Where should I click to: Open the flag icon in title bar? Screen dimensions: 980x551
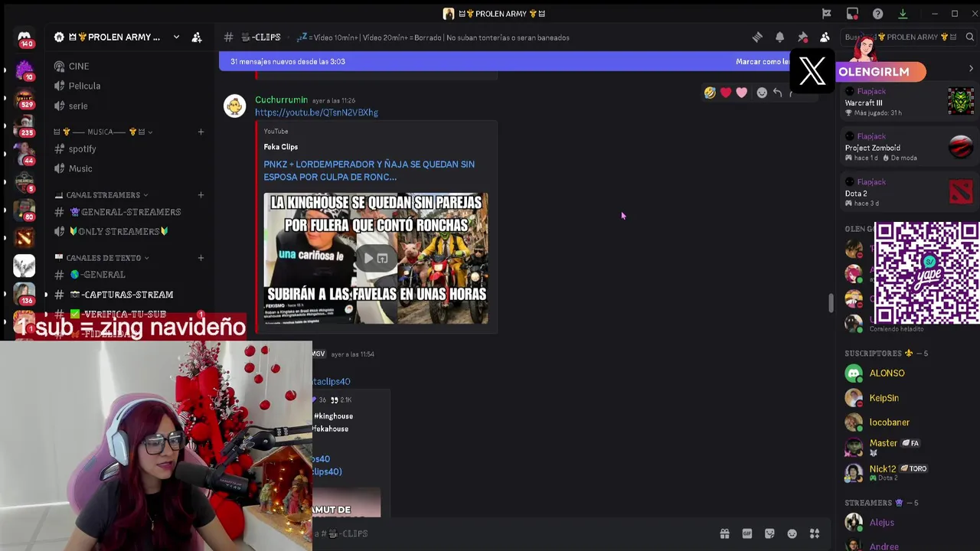coord(827,14)
